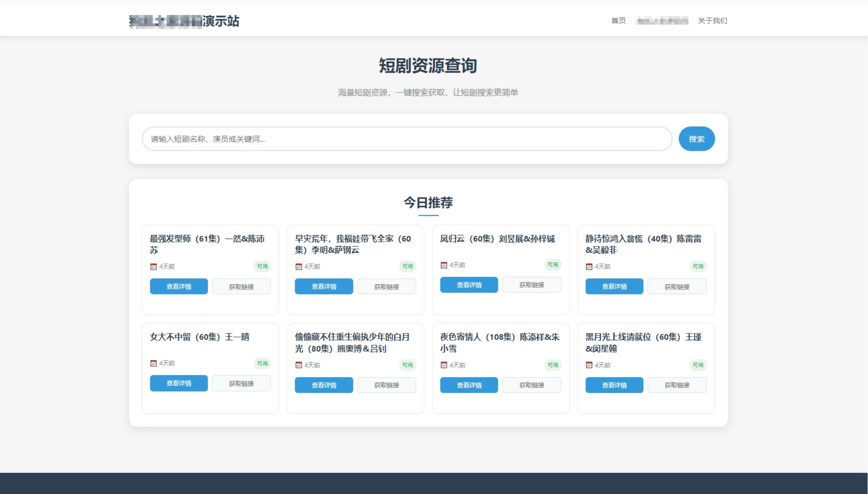This screenshot has width=868, height=494.
Task: Click the 可用 badge on 凤归云 card
Action: tap(553, 265)
